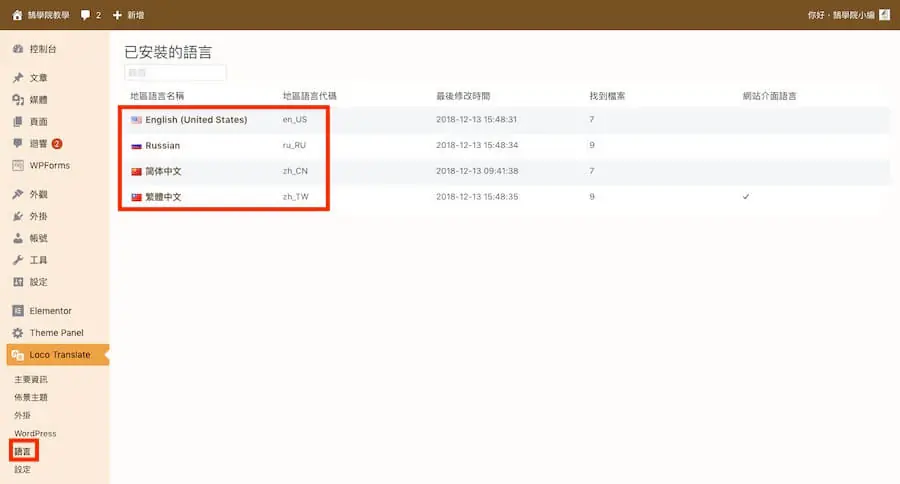The height and width of the screenshot is (484, 900).
Task: Click the pages icon for 頁面
Action: coord(18,121)
